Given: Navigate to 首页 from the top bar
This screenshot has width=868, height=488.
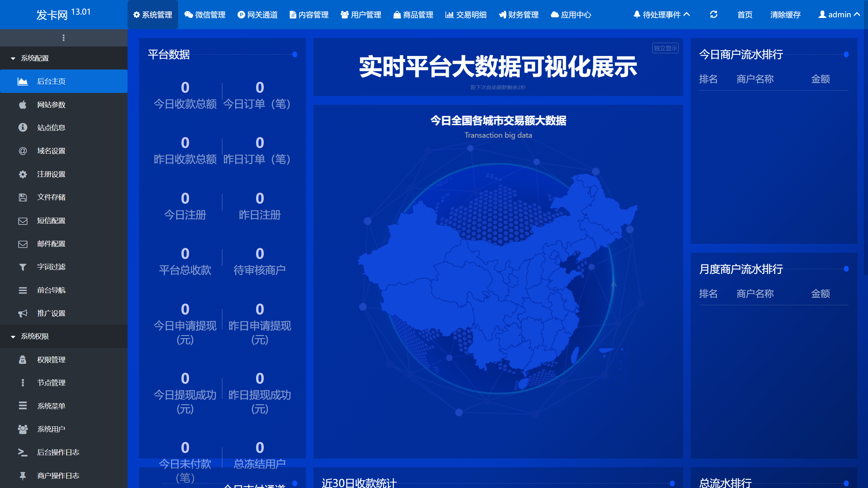Looking at the screenshot, I should click(x=745, y=14).
